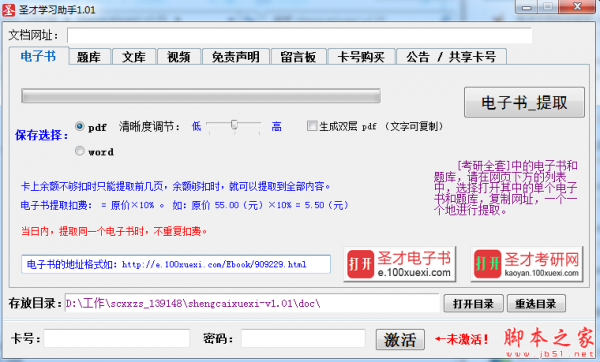Open the 圣才考研网 kaoyan.100xuexi.com banner
Viewport: 600px width, 362px height.
(x=527, y=264)
